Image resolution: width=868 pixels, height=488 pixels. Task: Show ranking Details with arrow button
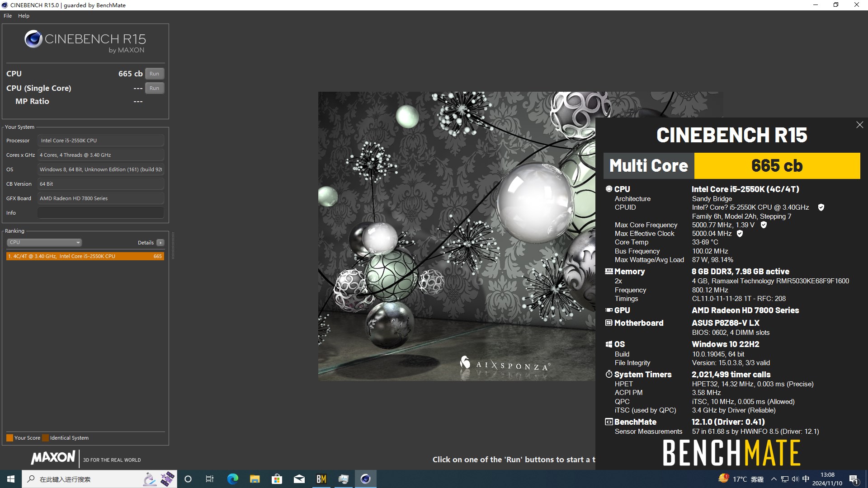point(160,243)
